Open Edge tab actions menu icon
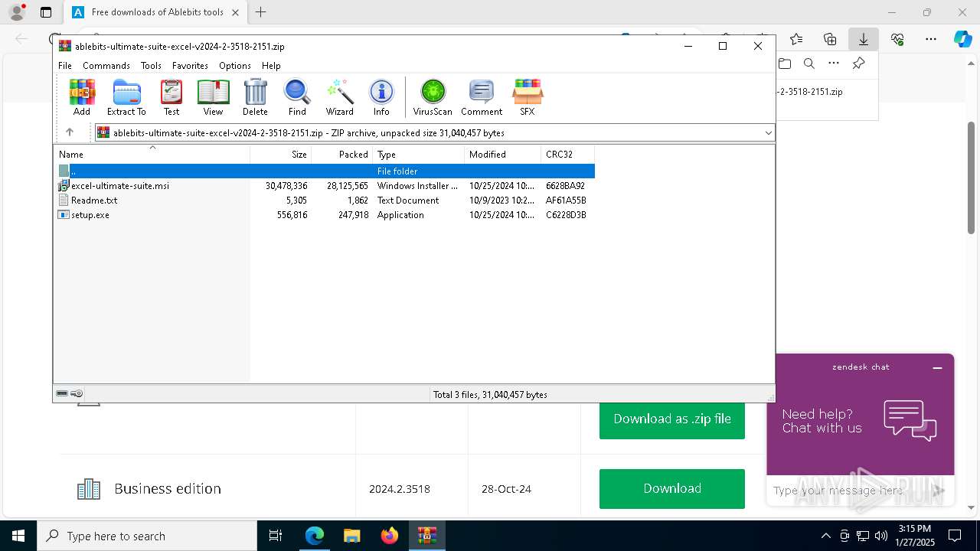 tap(46, 12)
